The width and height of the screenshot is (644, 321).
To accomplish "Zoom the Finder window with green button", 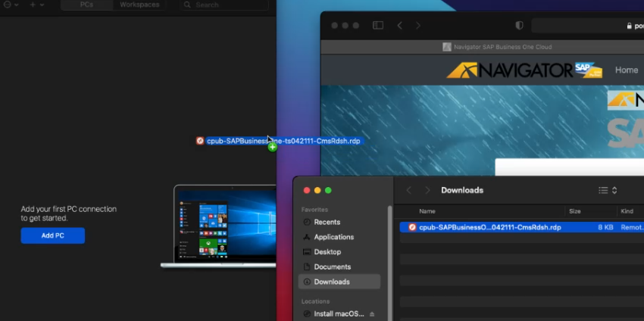I will pos(328,190).
